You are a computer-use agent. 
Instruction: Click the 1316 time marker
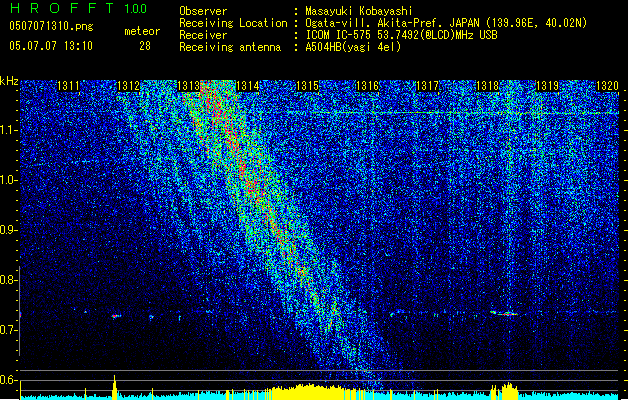point(367,86)
